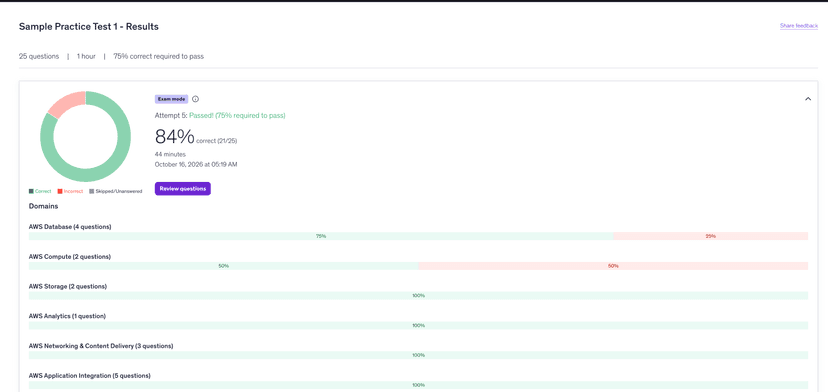Click 'AWS Application Integration (5 questions)' label
828x392 pixels.
(90, 376)
